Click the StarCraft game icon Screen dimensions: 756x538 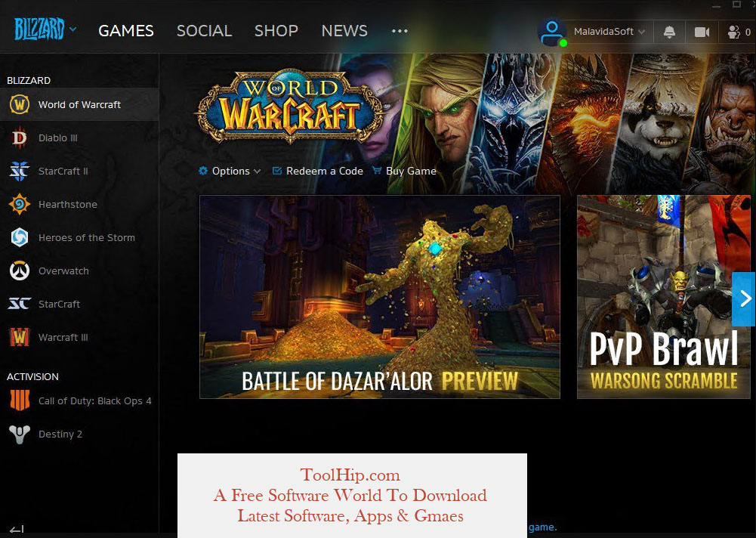tap(20, 304)
